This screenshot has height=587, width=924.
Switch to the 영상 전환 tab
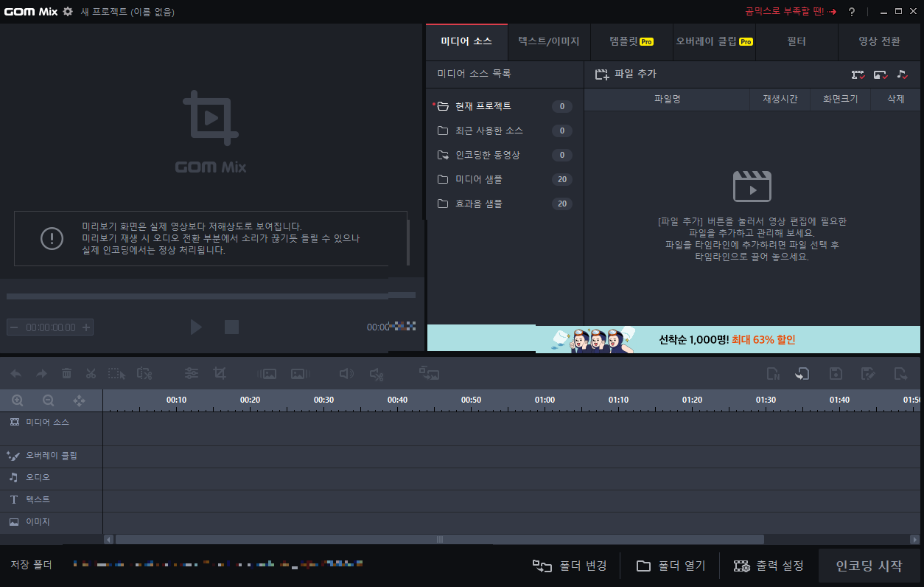click(x=879, y=42)
